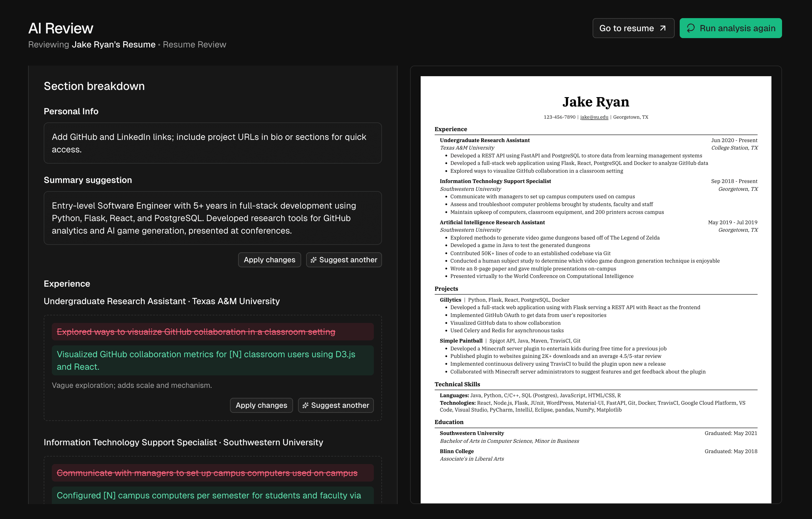This screenshot has width=812, height=519.
Task: Suggest another bullet for the research assistant role
Action: tap(335, 405)
